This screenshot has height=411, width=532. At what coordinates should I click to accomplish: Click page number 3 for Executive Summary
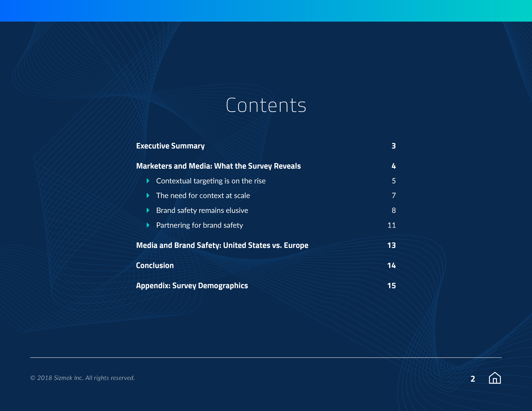point(393,146)
